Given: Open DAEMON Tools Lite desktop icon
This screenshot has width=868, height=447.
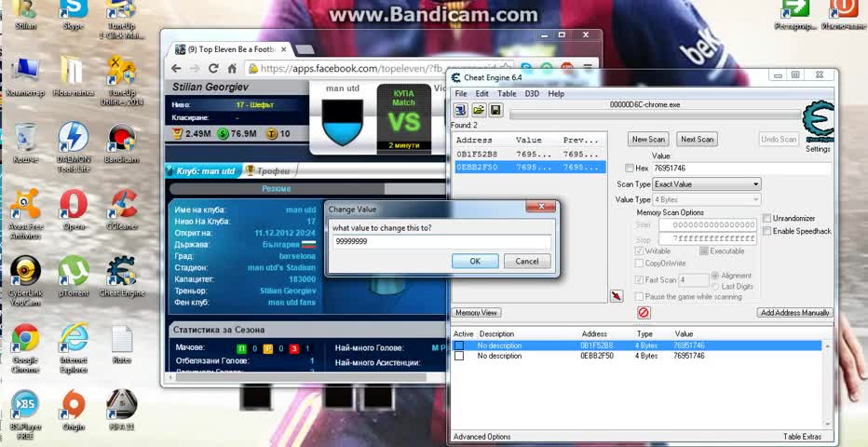Looking at the screenshot, I should pos(73,147).
